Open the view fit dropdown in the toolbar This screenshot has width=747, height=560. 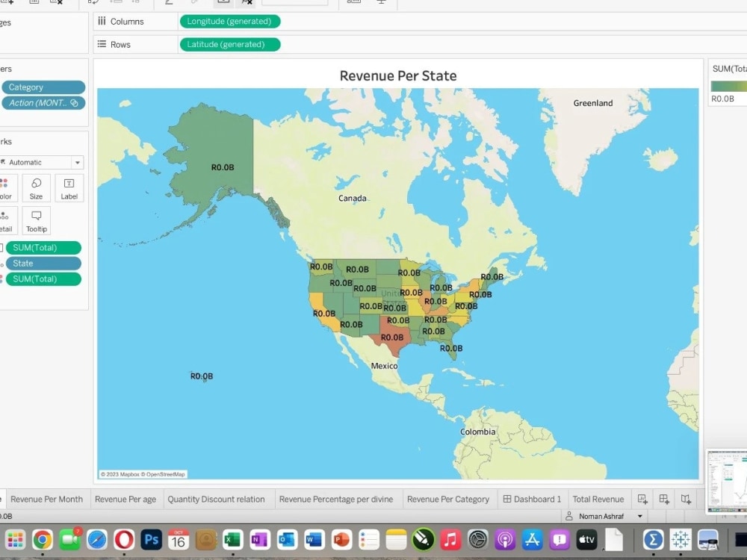click(295, 3)
